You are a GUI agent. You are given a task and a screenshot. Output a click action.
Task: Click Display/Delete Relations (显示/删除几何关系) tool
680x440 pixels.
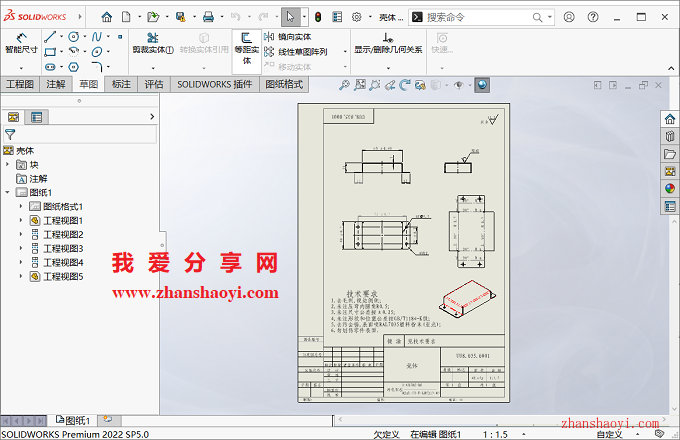tap(388, 43)
